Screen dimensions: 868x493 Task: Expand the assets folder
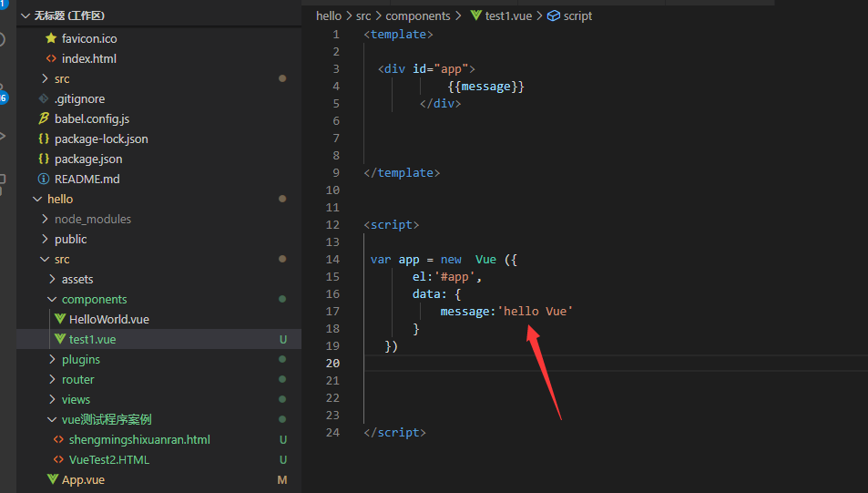point(52,279)
